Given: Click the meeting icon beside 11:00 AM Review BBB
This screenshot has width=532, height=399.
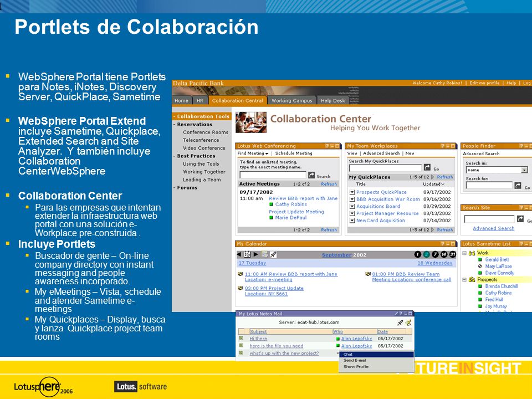Looking at the screenshot, I should (240, 274).
